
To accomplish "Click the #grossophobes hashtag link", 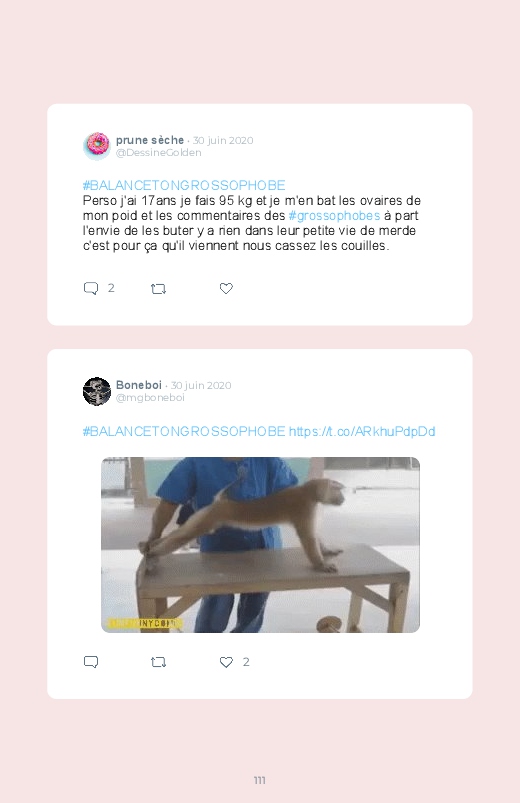I will [334, 216].
